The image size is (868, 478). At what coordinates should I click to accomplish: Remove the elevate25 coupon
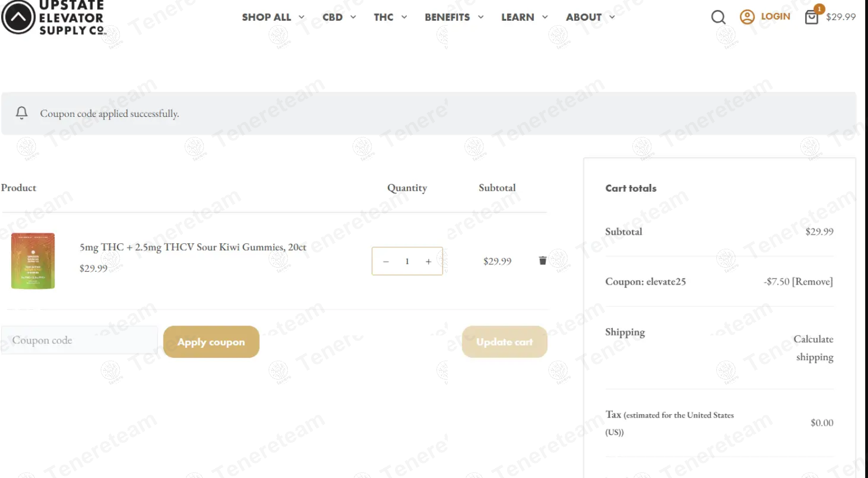click(x=812, y=282)
